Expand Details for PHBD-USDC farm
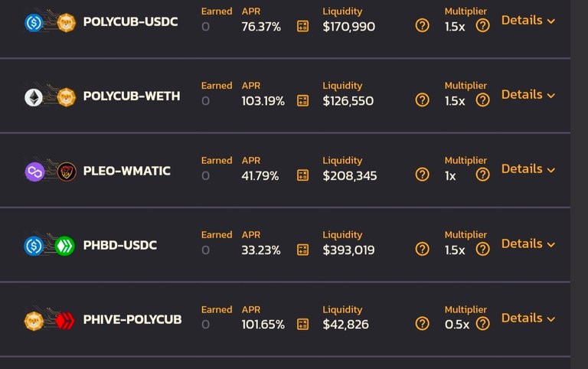 point(528,243)
